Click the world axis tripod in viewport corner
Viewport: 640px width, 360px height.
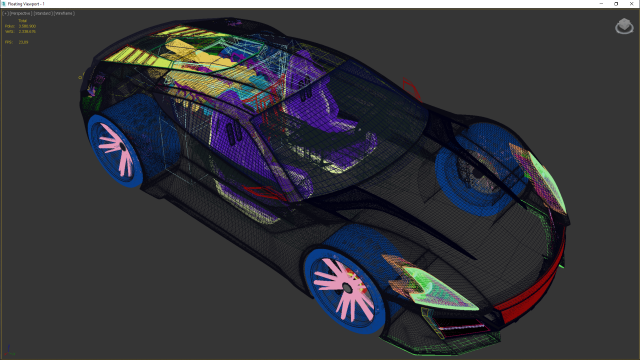9,351
